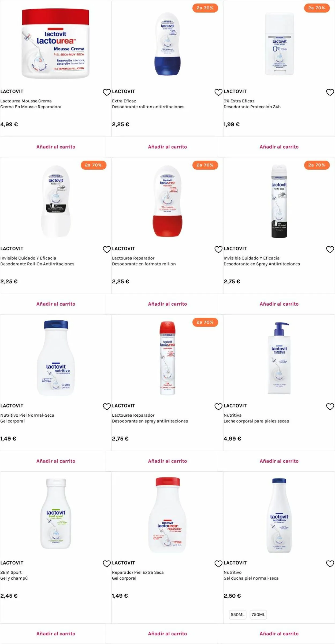The image size is (335, 644).
Task: Add 2En1 Sport gel to cart
Action: pos(56,634)
